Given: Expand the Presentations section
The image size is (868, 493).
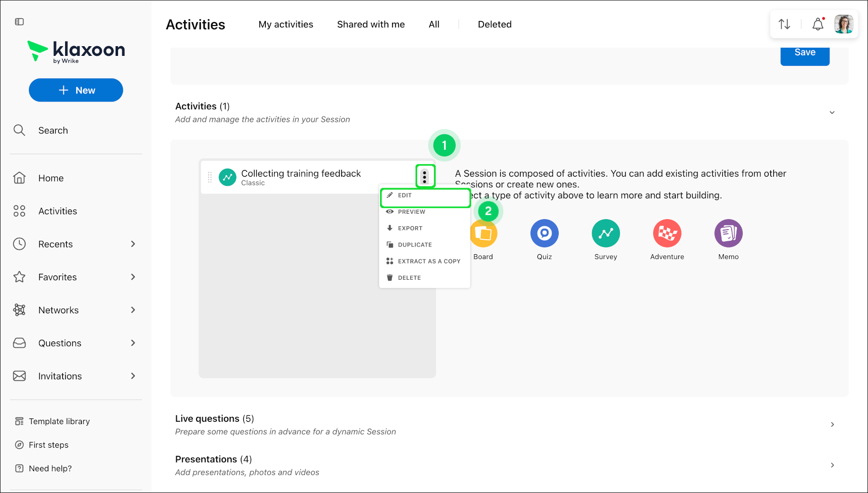Looking at the screenshot, I should 832,465.
